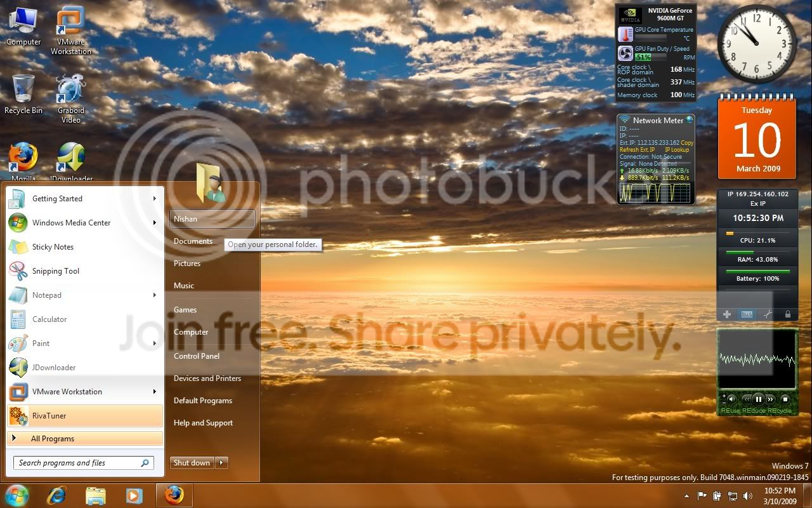Open Windows Explorer from the taskbar

(96, 495)
